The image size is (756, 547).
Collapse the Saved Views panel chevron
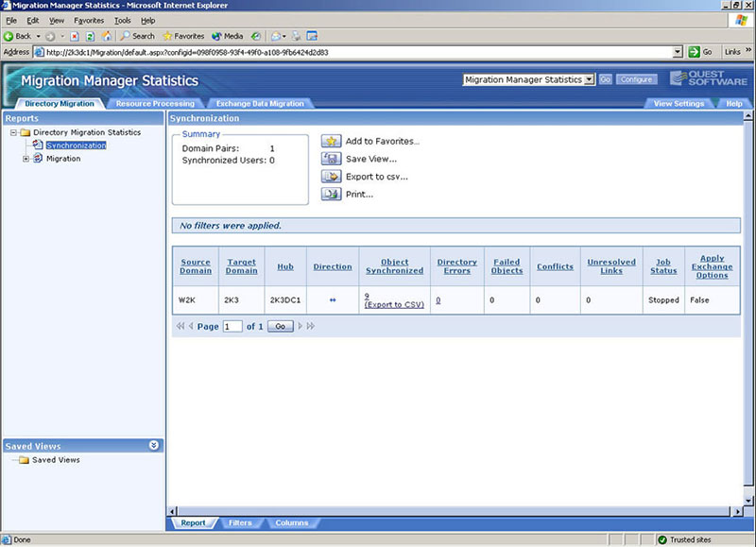pyautogui.click(x=154, y=445)
